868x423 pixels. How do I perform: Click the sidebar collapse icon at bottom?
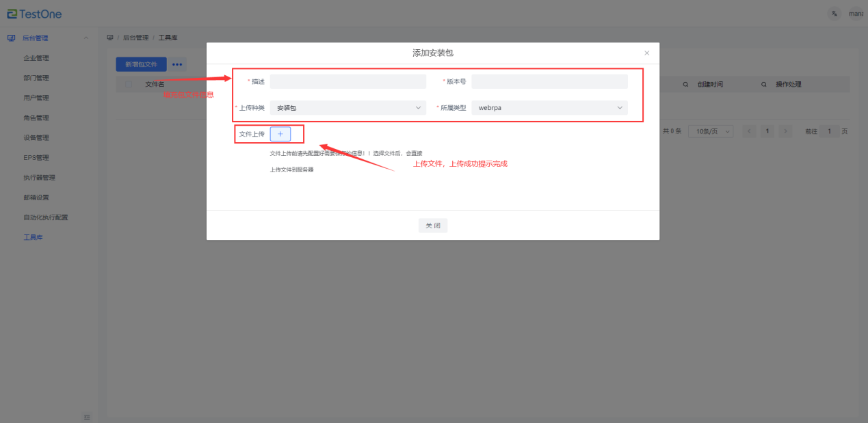pyautogui.click(x=87, y=416)
